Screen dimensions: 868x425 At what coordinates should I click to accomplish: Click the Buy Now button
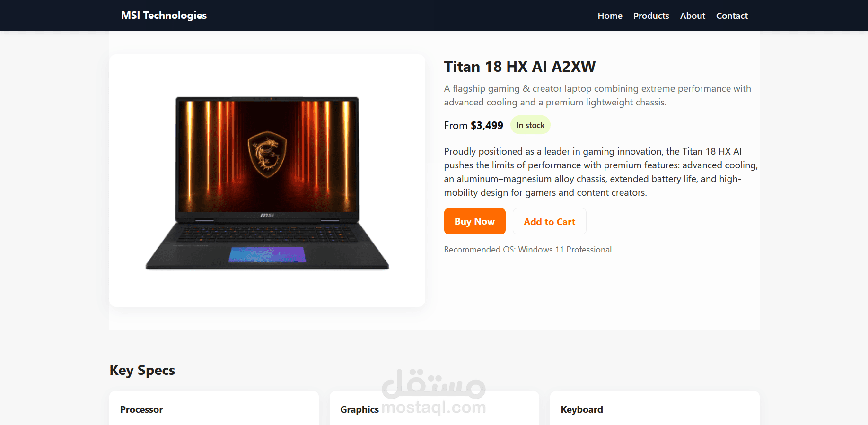(474, 221)
